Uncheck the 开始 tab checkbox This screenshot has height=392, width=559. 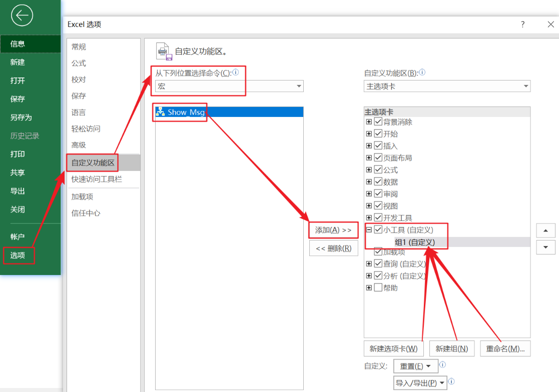click(378, 134)
